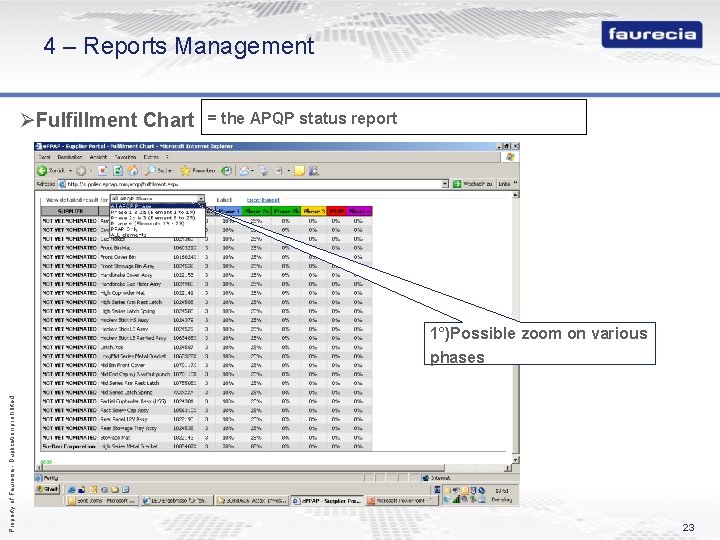The height and width of the screenshot is (540, 720).
Task: Click the Edit page toolbar icon
Action: coord(278,171)
